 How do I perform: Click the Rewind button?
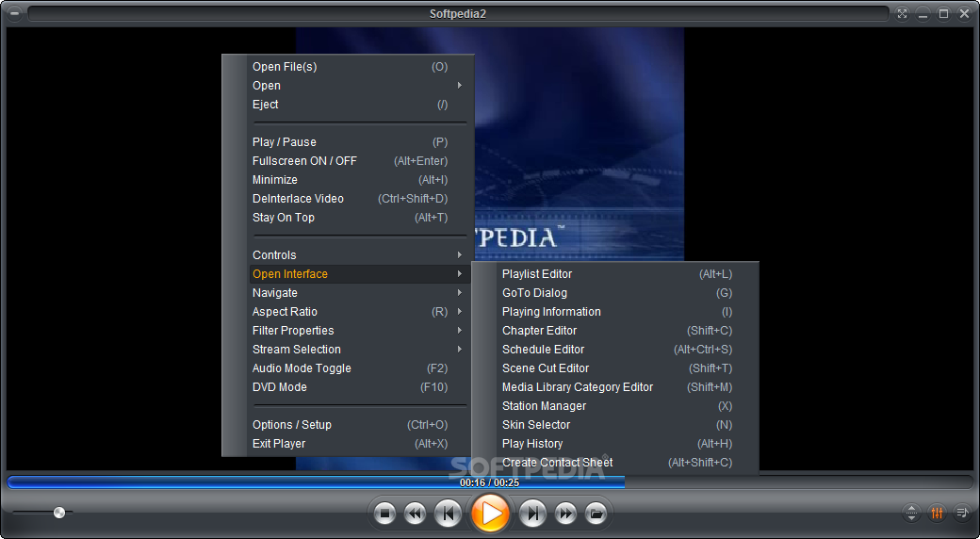[x=415, y=514]
